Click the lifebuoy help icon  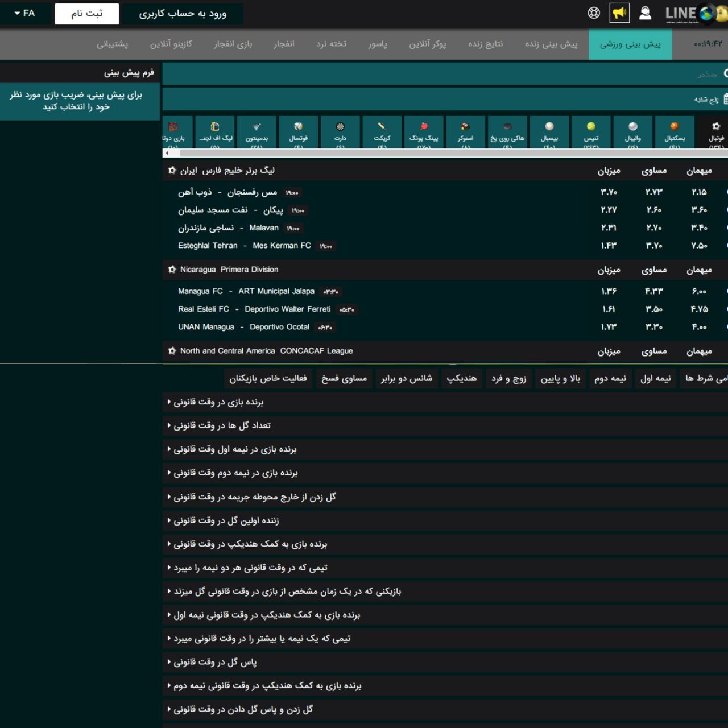pos(594,13)
